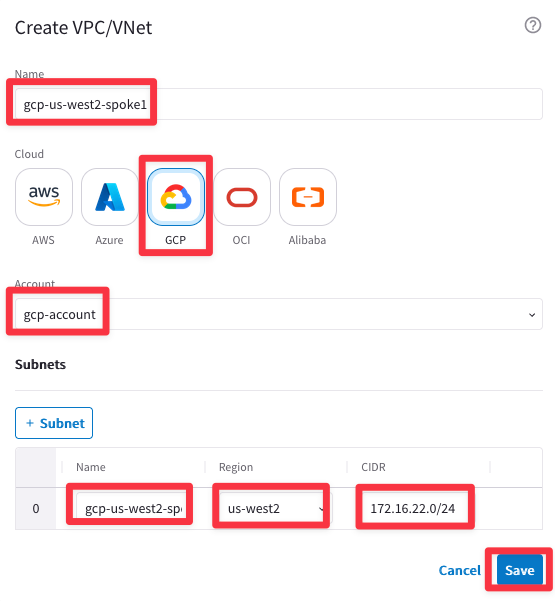The image size is (555, 601).
Task: Select the AWS cloud icon
Action: [44, 197]
